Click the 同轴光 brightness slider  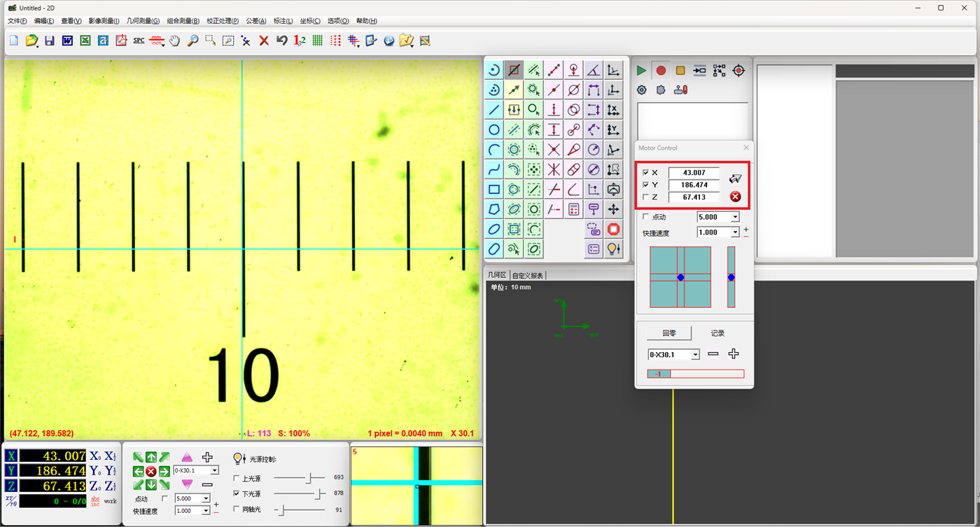[300, 510]
